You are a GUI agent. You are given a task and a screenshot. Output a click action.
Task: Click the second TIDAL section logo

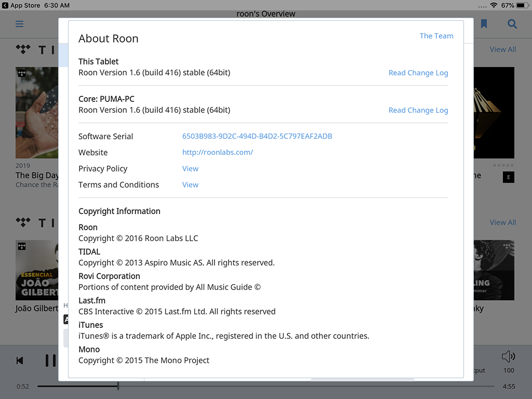click(x=23, y=222)
